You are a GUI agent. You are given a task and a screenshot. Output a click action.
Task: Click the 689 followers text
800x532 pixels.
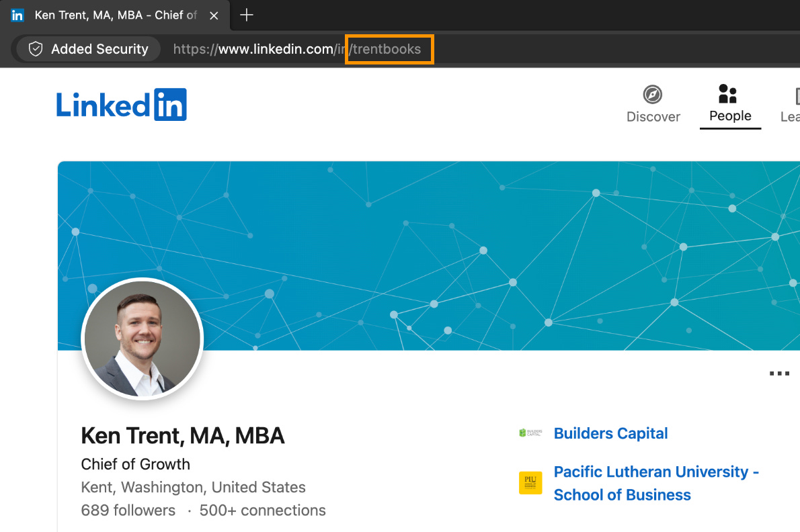click(x=128, y=510)
